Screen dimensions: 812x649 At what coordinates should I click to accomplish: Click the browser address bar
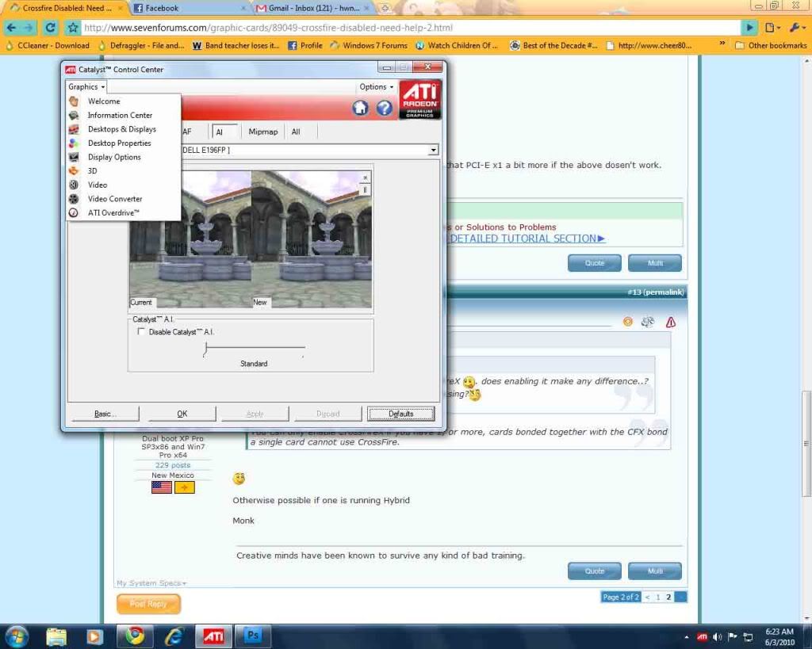(x=412, y=28)
